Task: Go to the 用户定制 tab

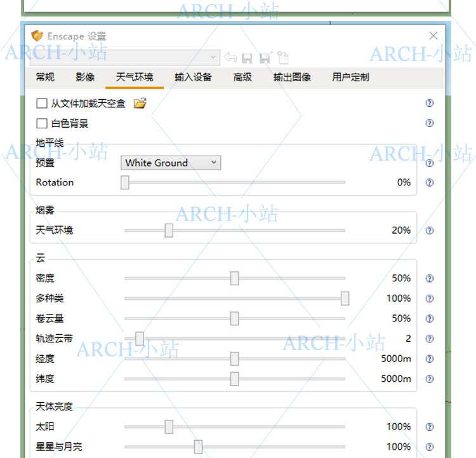Action: tap(350, 77)
